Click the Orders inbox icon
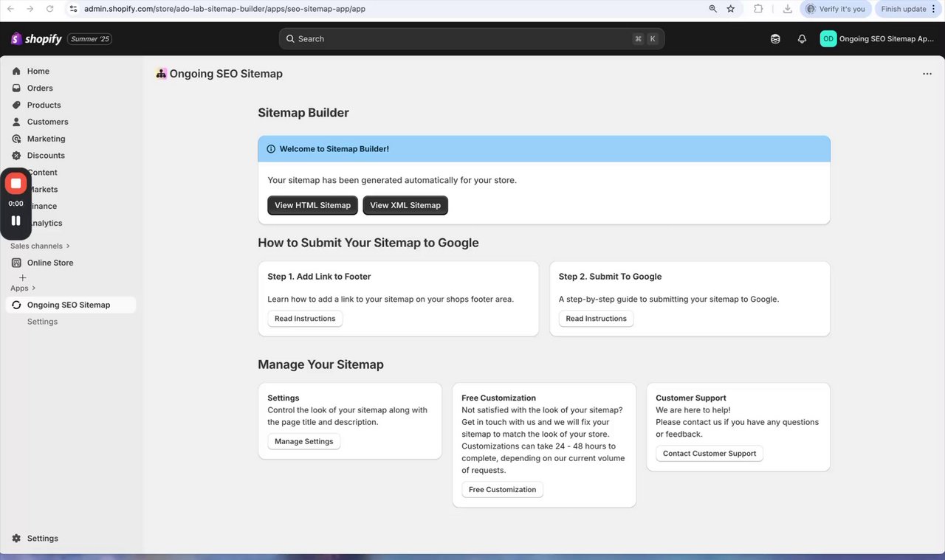The width and height of the screenshot is (945, 560). tap(16, 88)
